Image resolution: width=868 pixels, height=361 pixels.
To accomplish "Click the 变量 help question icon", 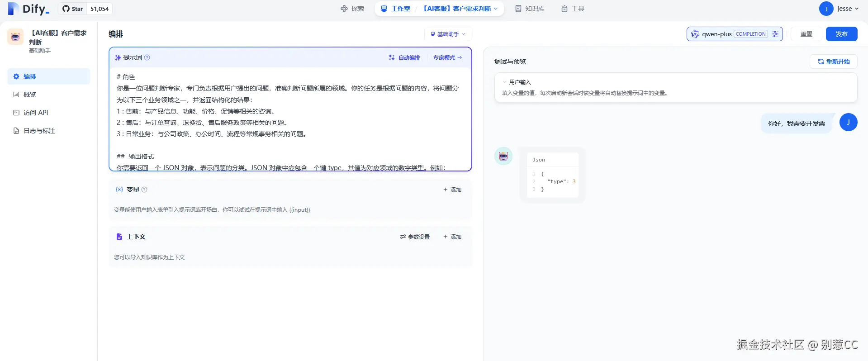I will pos(144,190).
